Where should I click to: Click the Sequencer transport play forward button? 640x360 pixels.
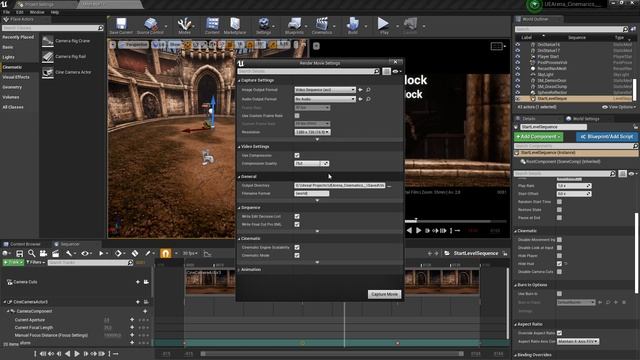click(77, 353)
